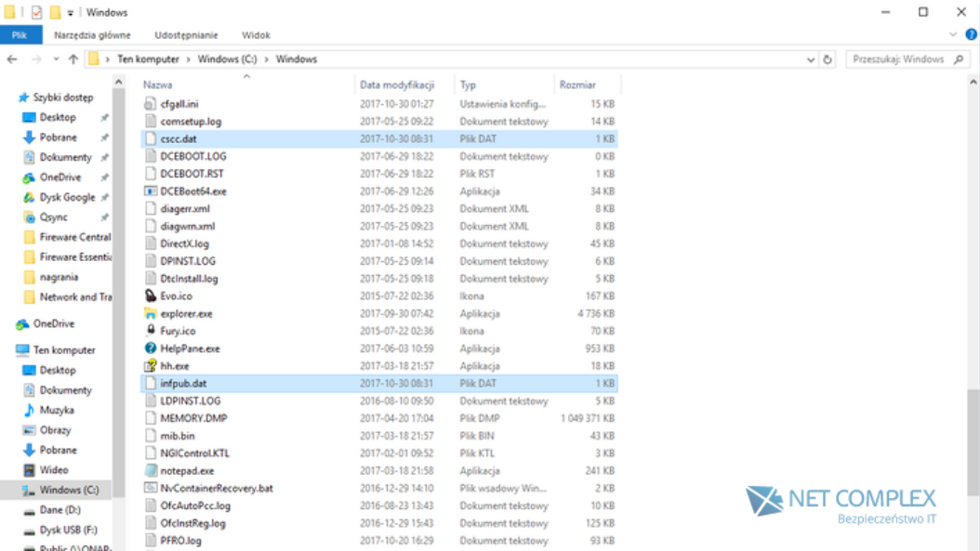Open the help question mark icon
The image size is (980, 551).
[x=972, y=35]
